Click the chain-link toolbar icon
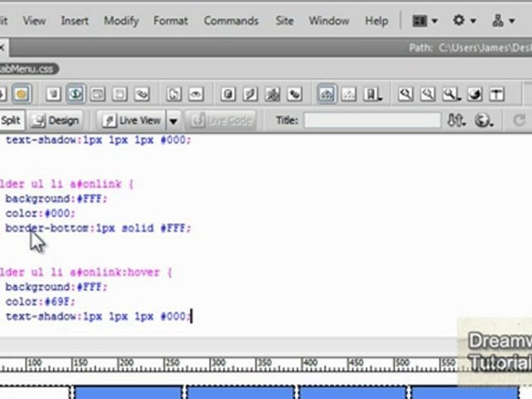Screen dimensions: 532x399 142,94
